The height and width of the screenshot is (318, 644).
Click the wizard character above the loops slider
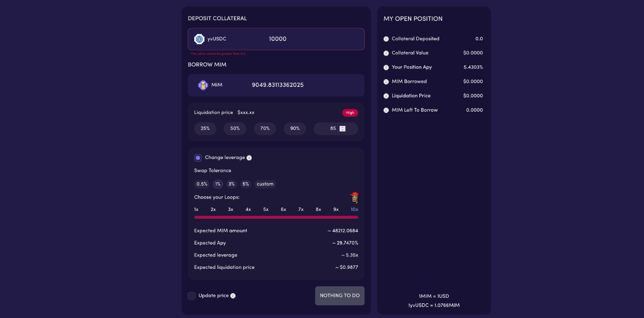coord(354,198)
